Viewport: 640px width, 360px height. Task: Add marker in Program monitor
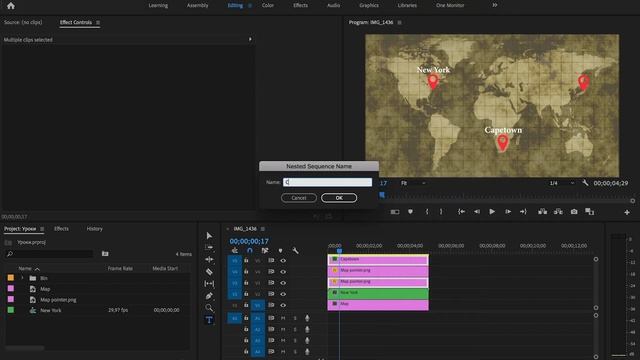[410, 211]
